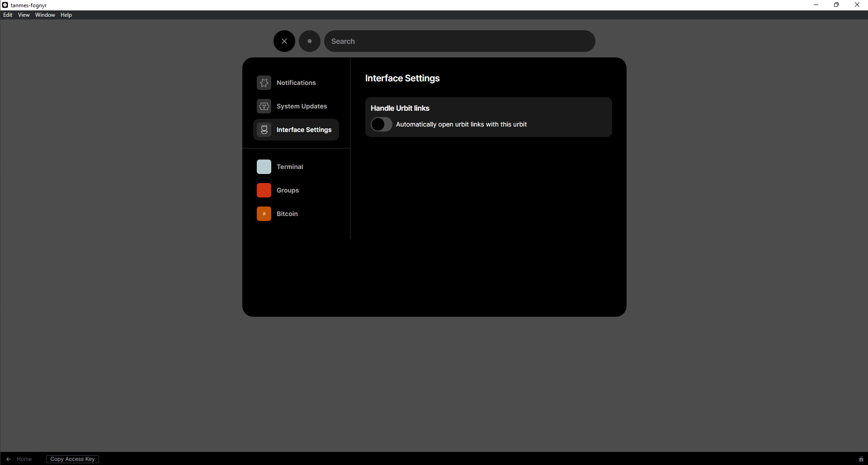Click the orange Bitcoin app tile
The width and height of the screenshot is (868, 465).
point(264,214)
